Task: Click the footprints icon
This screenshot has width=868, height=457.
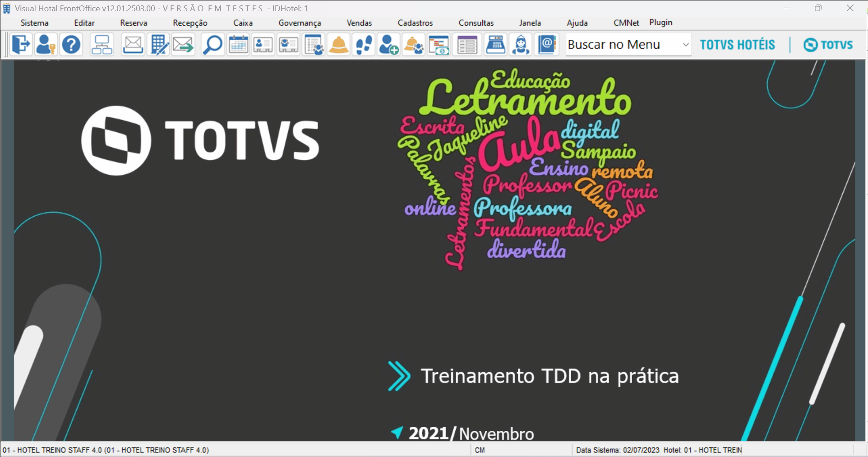Action: point(364,45)
